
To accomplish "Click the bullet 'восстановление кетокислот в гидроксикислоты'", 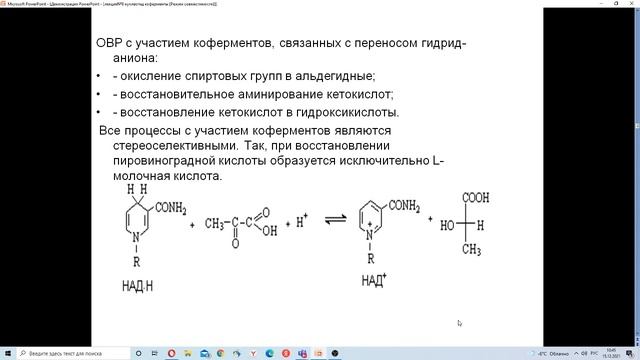I will (256, 112).
